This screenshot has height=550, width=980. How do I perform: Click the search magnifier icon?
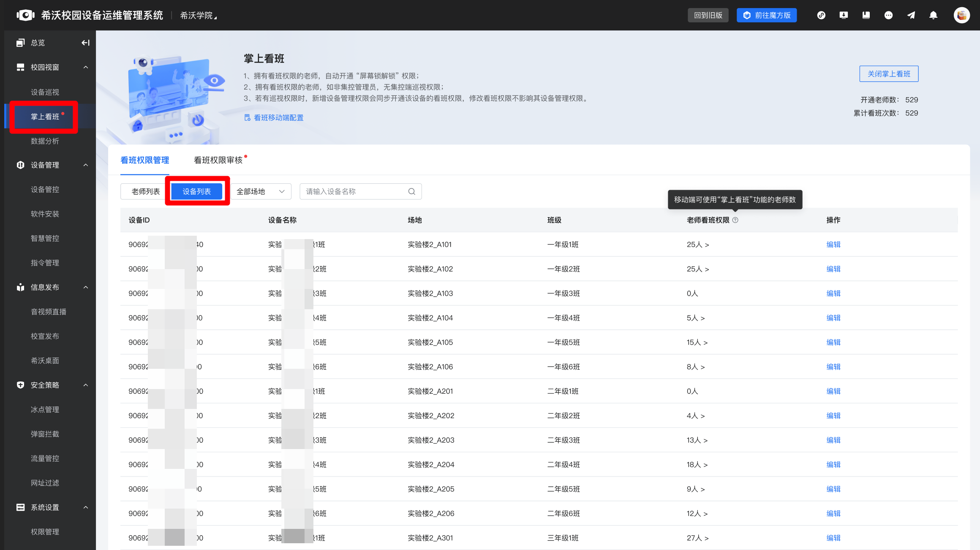coord(412,191)
